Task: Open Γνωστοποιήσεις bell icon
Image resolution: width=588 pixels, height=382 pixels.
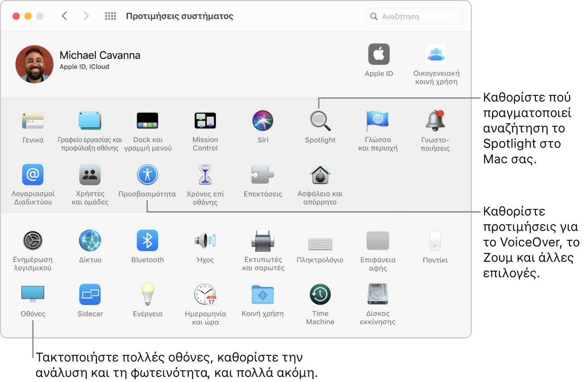Action: tap(436, 121)
